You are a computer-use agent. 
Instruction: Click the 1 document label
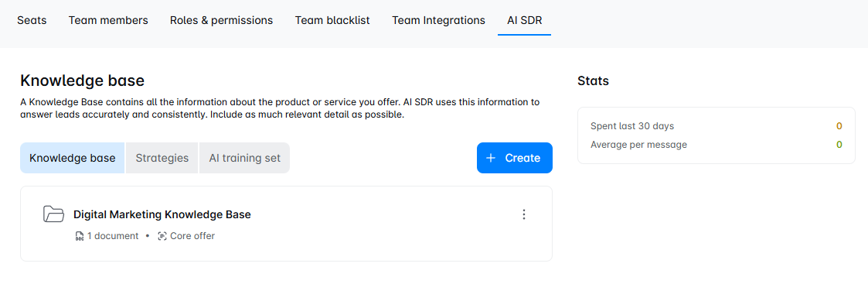(113, 236)
